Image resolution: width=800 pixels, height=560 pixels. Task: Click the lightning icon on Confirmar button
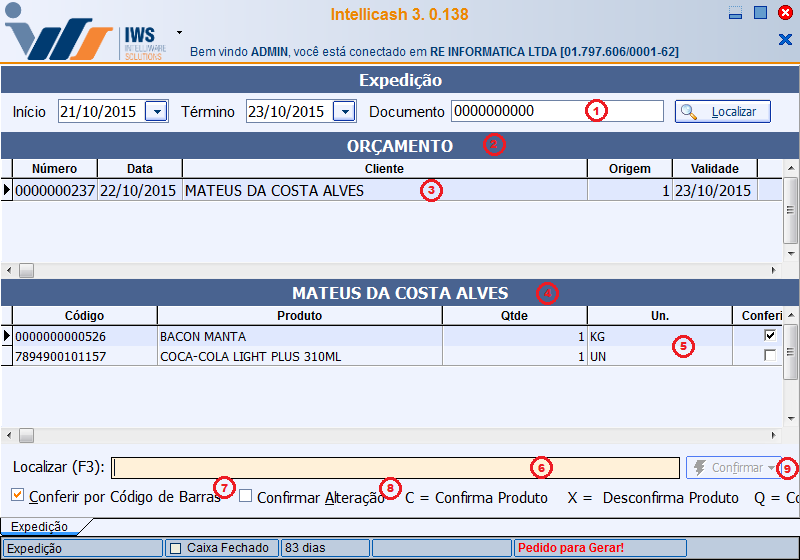[699, 468]
